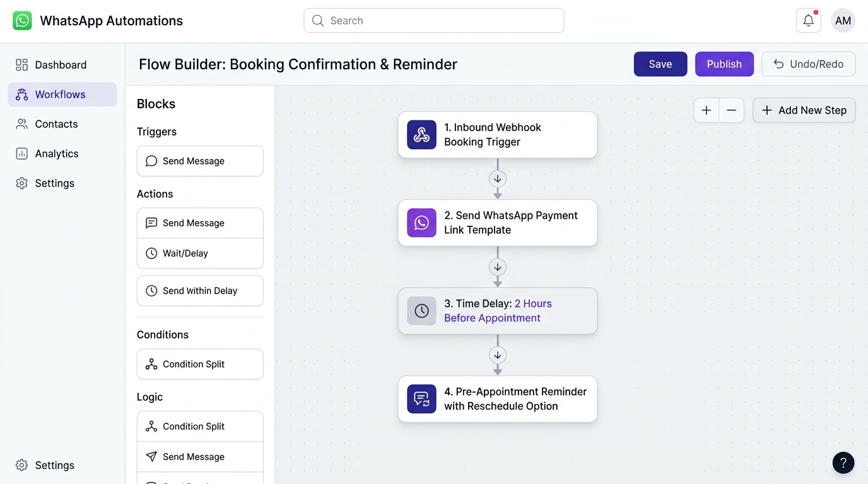Open Workflows in the sidebar

62,95
